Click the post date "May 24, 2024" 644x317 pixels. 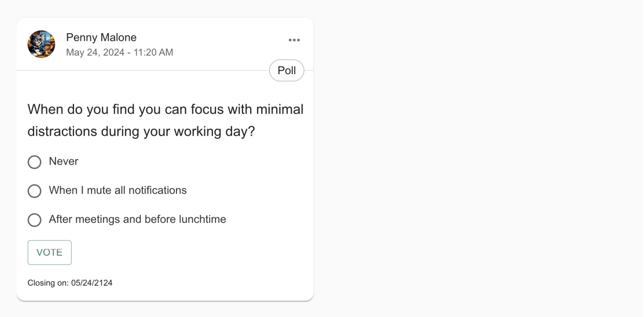click(x=95, y=52)
